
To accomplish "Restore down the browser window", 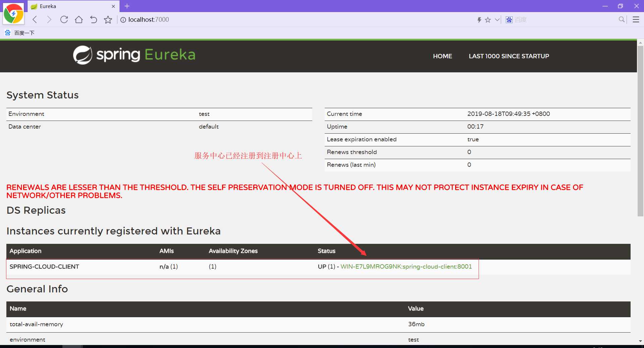I will coord(621,6).
